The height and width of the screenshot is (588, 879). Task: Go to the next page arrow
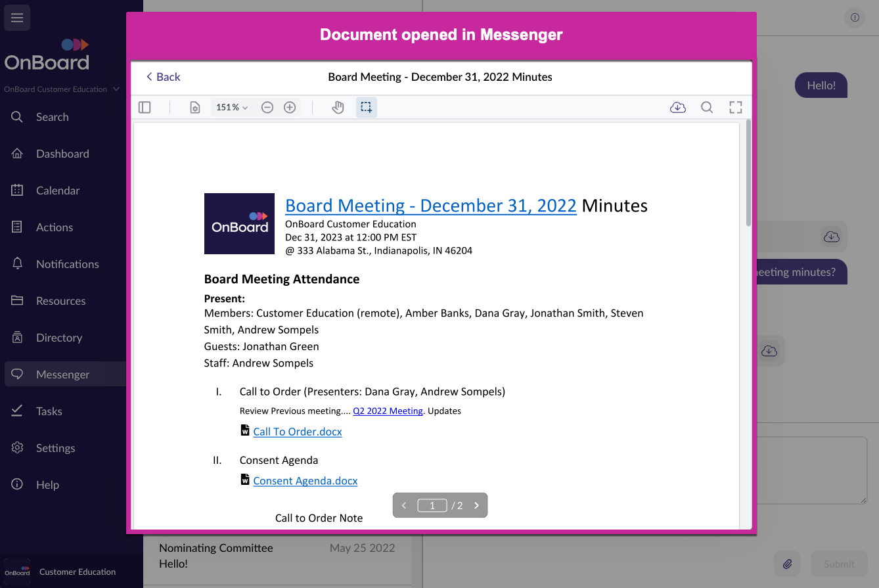click(x=477, y=506)
